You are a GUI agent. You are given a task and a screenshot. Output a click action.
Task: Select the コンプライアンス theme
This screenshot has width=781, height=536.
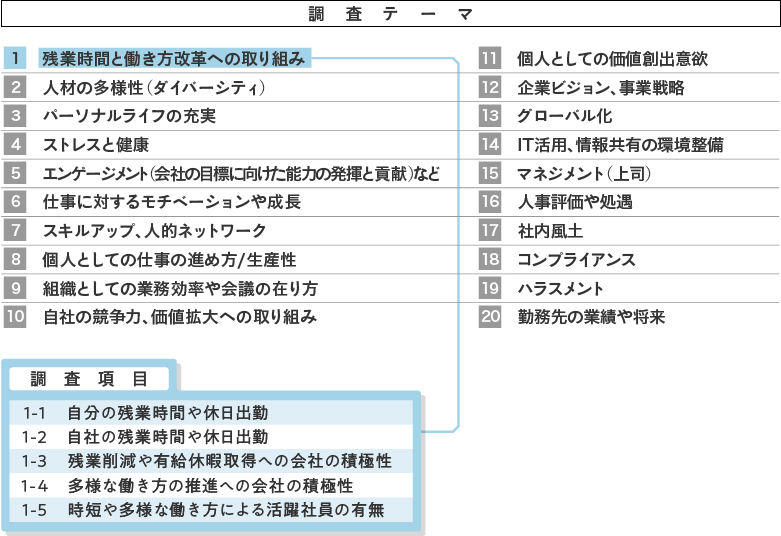[x=576, y=260]
